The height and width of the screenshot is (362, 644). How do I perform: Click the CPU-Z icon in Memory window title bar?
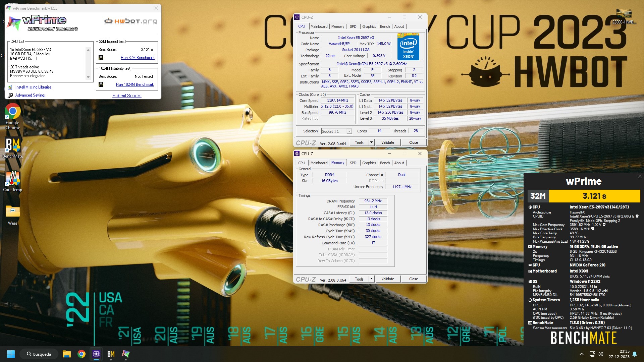(297, 154)
